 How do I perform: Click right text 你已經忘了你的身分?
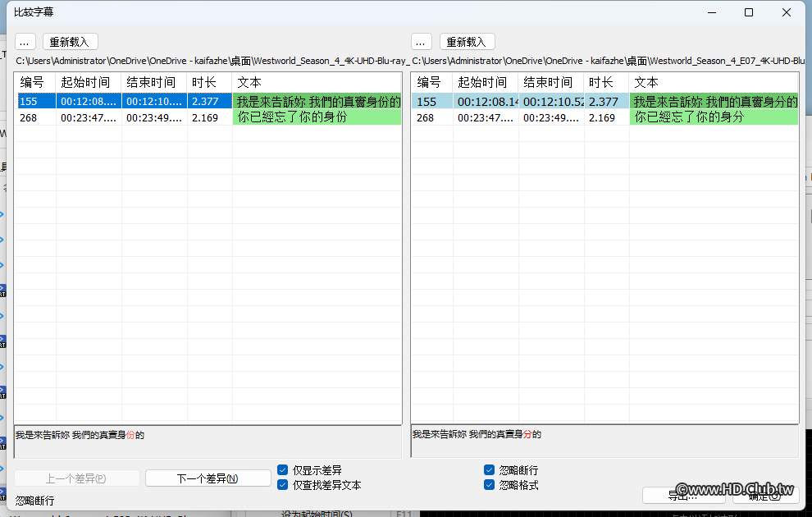tap(689, 117)
